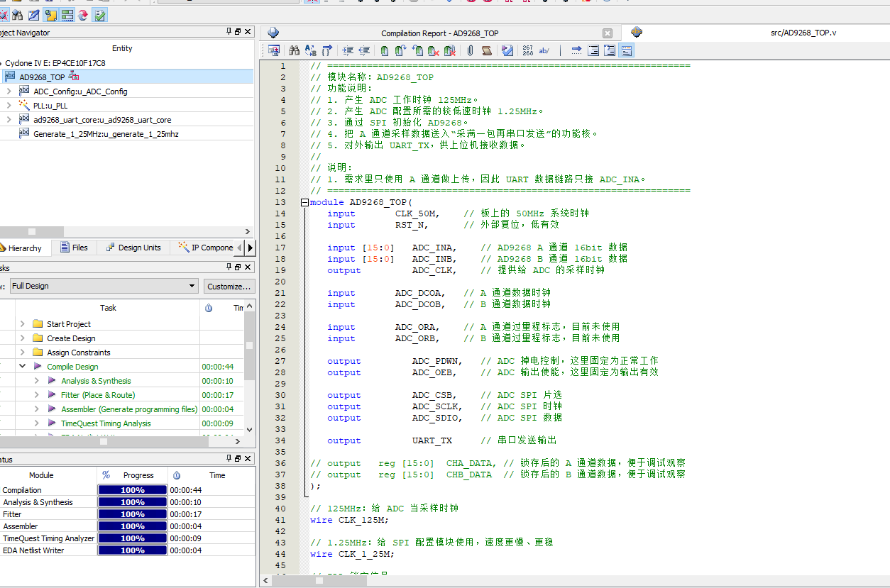The image size is (890, 588).
Task: Float the Tasks panel window
Action: click(x=238, y=267)
